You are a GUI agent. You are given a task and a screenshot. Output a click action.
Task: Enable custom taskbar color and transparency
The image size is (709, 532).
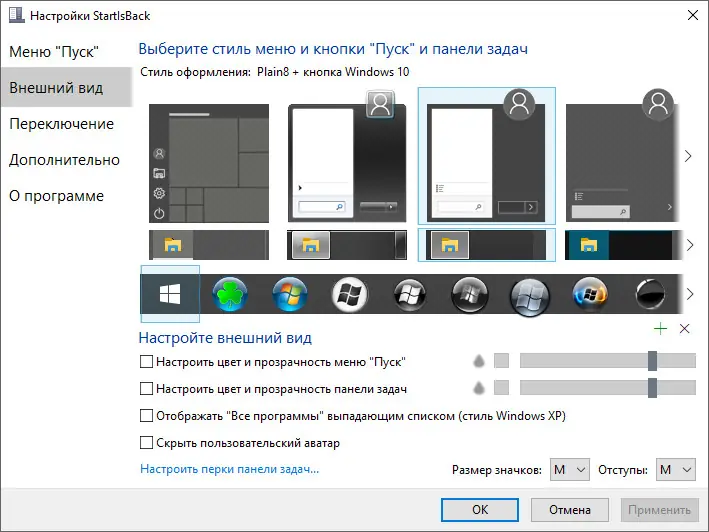coord(146,389)
